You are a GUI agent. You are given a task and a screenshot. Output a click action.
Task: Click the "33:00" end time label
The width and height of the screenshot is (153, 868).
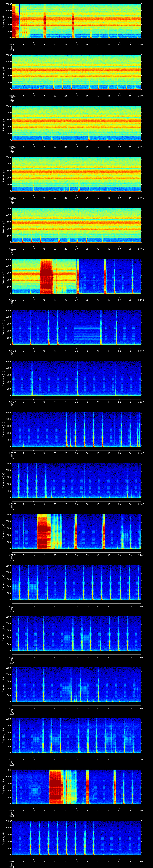(141, 555)
